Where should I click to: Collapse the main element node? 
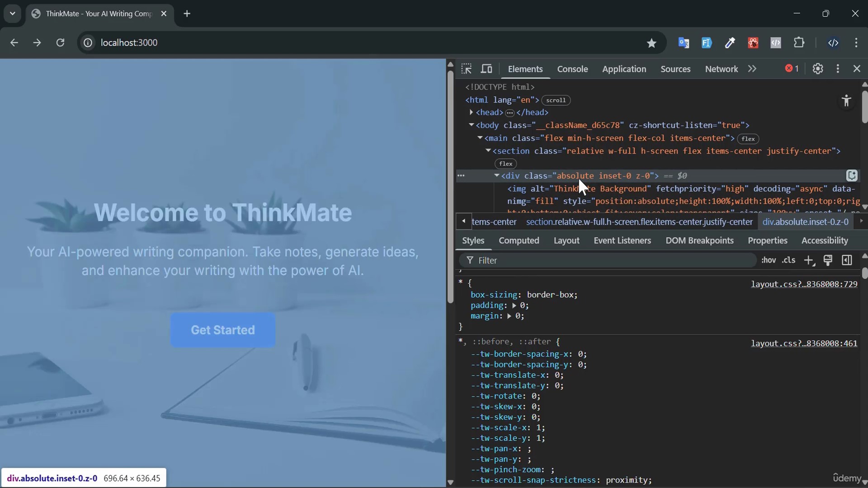[480, 138]
